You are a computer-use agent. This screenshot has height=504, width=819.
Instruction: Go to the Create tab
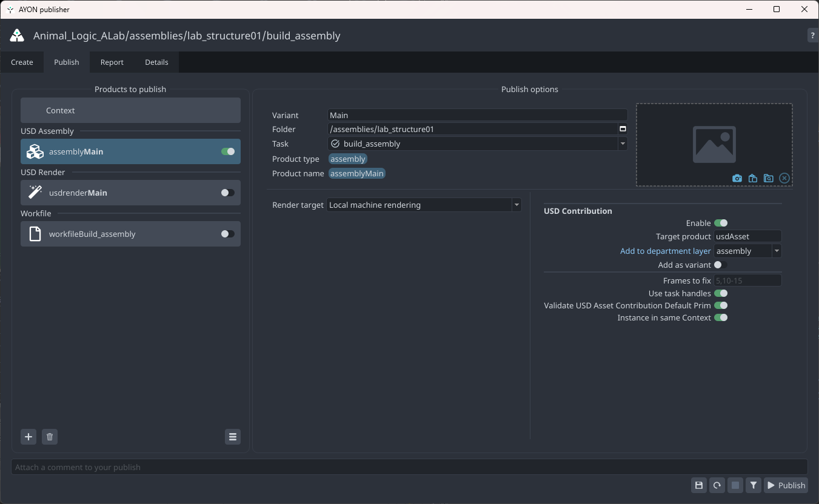22,62
